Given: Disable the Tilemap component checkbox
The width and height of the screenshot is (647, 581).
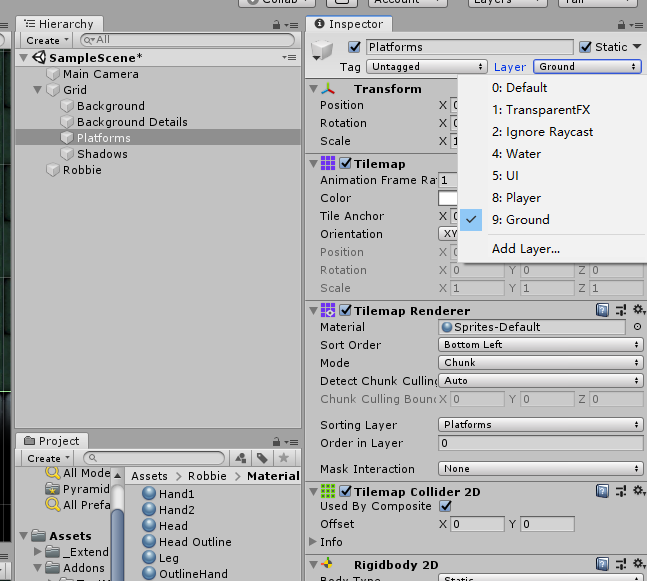Looking at the screenshot, I should pos(345,163).
